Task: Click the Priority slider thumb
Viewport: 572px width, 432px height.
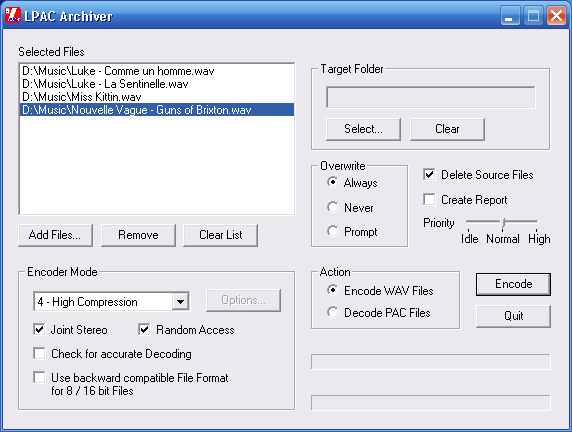Action: coord(503,223)
